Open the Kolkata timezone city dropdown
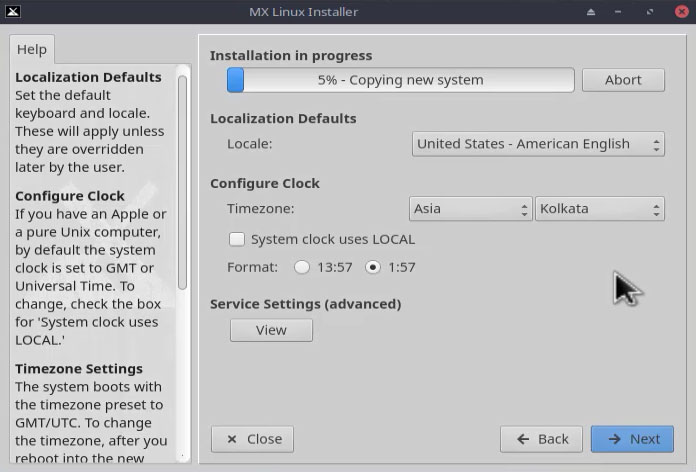696x472 pixels. tap(600, 209)
